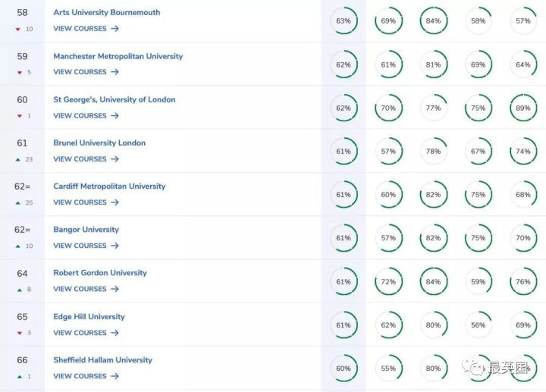Viewport: 546px width, 392px height.
Task: Click the arrow beside Bangor's View Courses
Action: click(115, 246)
